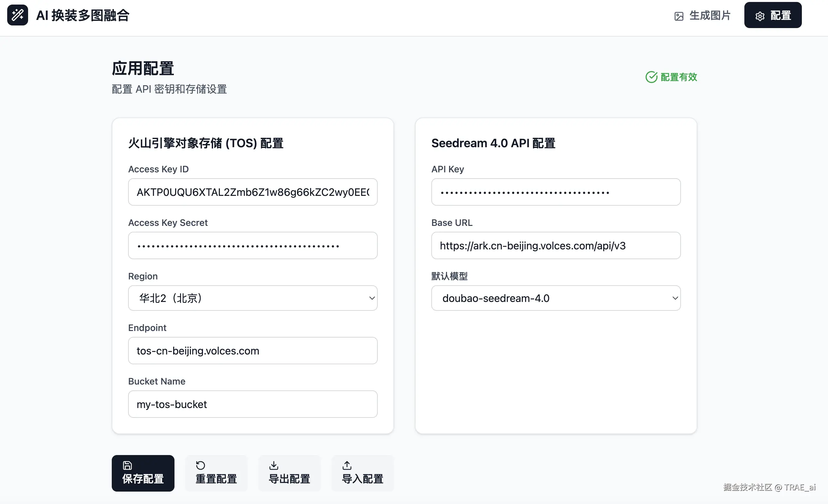Click the Region dropdown chevron arrow
828x504 pixels.
coord(372,298)
